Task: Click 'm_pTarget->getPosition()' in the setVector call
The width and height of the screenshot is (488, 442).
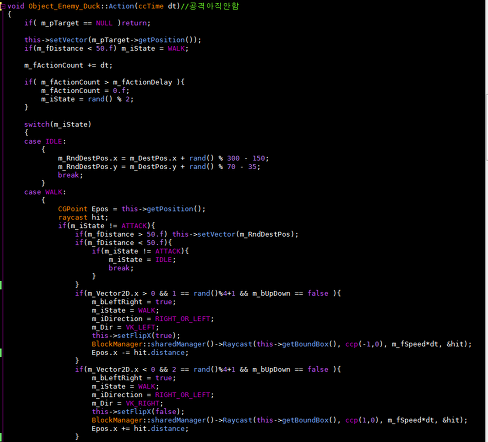Action: pyautogui.click(x=144, y=40)
